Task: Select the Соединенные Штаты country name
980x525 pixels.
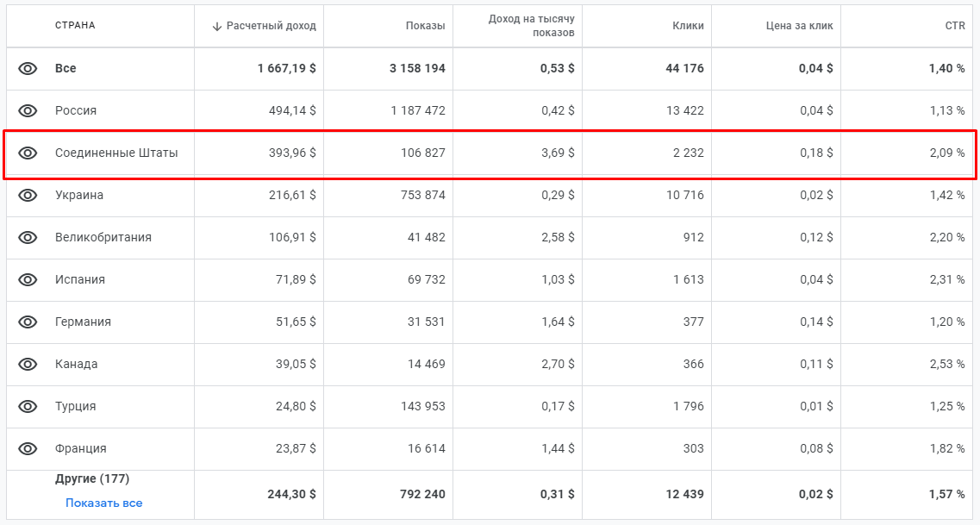Action: [116, 153]
